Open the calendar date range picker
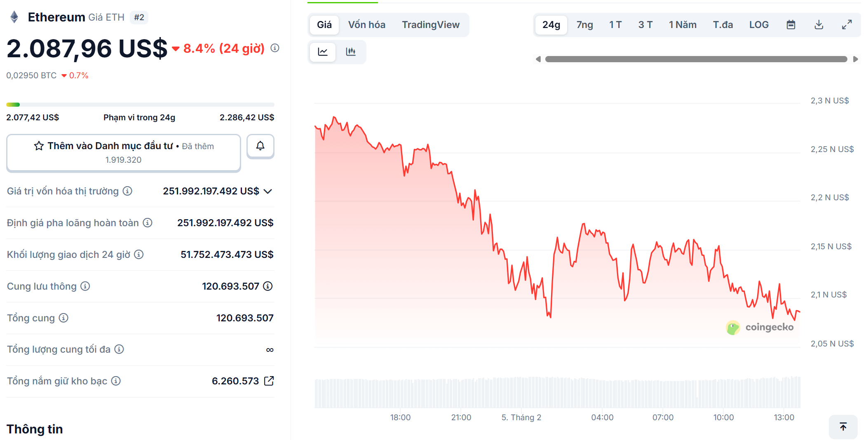868x440 pixels. click(x=791, y=24)
